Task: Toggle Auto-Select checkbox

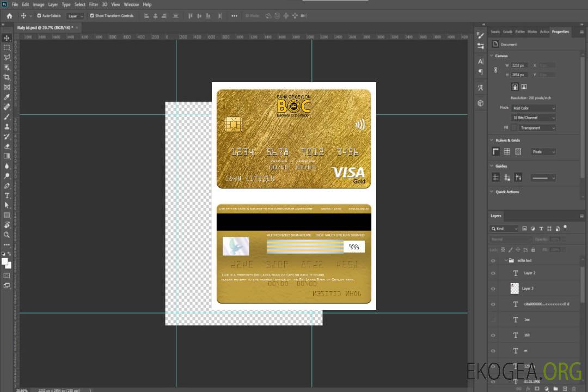Action: [x=39, y=16]
